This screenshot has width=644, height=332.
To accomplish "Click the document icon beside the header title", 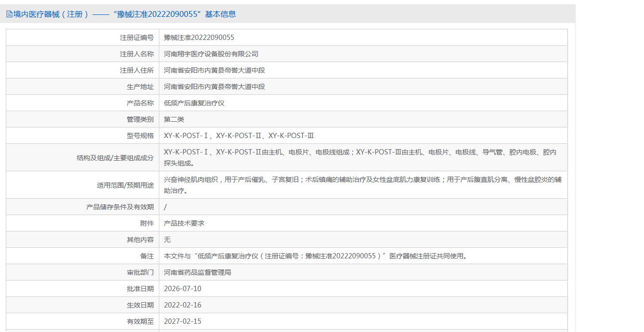I will [x=9, y=14].
